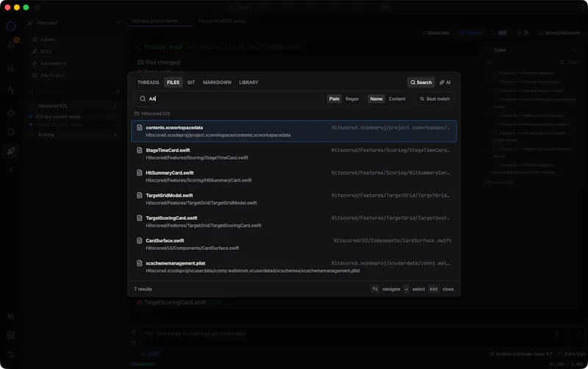The width and height of the screenshot is (588, 369).
Task: Click file icon beside contents.xcworkspacedata
Action: (x=140, y=127)
